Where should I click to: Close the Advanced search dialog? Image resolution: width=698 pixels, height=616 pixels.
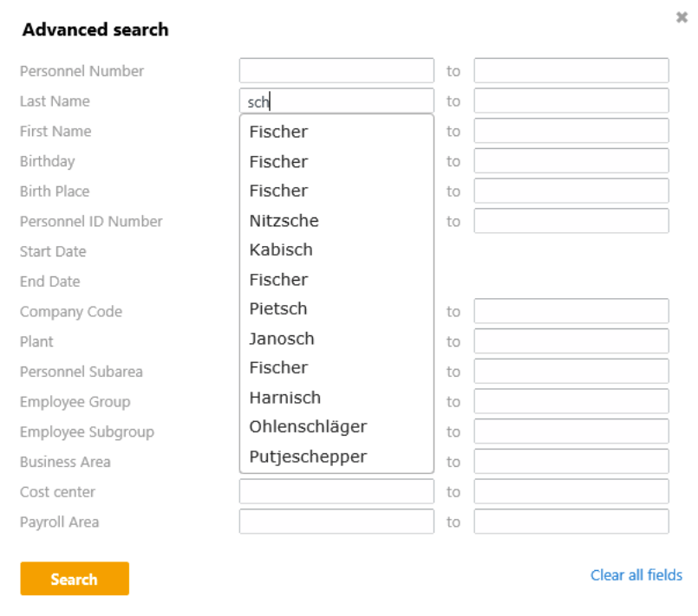pyautogui.click(x=682, y=17)
